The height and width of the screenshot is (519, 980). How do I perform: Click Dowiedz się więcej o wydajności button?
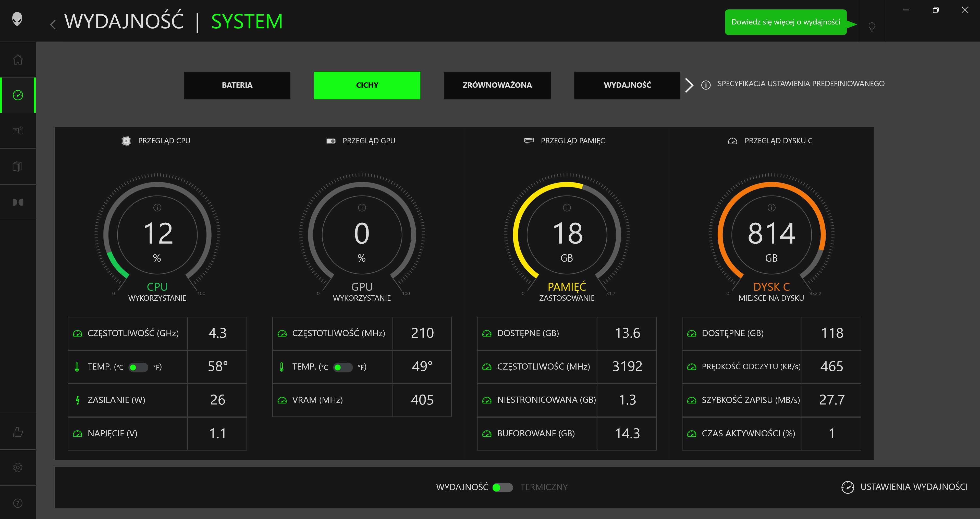coord(786,22)
